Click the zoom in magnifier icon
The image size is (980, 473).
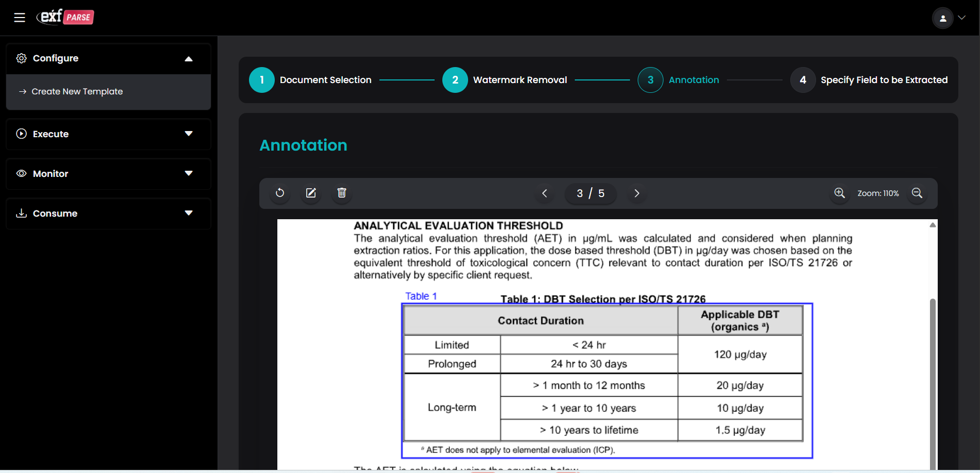(x=839, y=193)
